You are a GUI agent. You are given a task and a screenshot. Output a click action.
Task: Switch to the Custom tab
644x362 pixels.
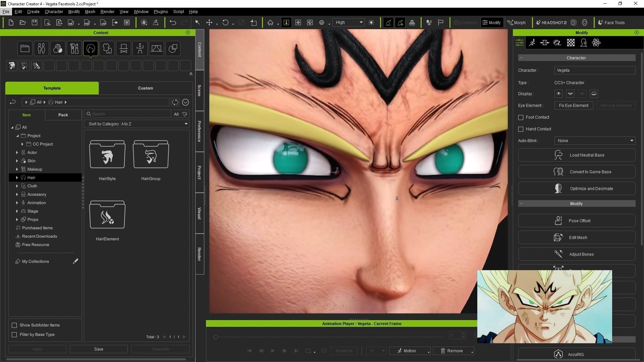tap(145, 88)
